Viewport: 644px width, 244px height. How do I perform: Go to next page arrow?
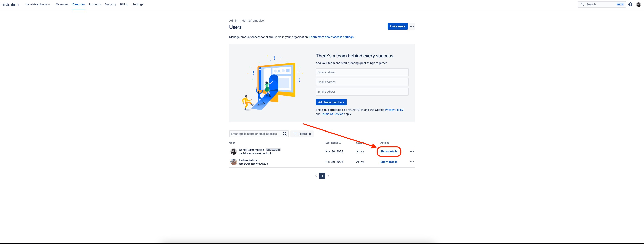click(x=328, y=176)
